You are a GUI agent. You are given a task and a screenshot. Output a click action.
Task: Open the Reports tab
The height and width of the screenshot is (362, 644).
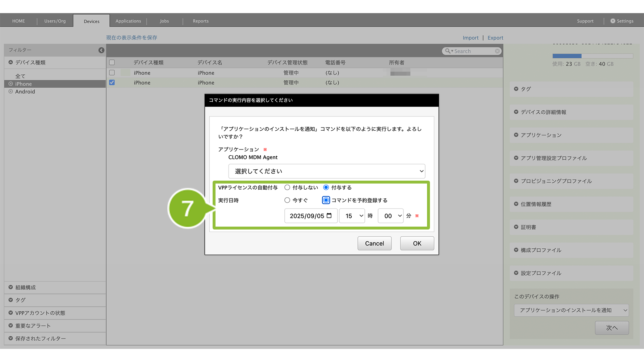pos(201,21)
